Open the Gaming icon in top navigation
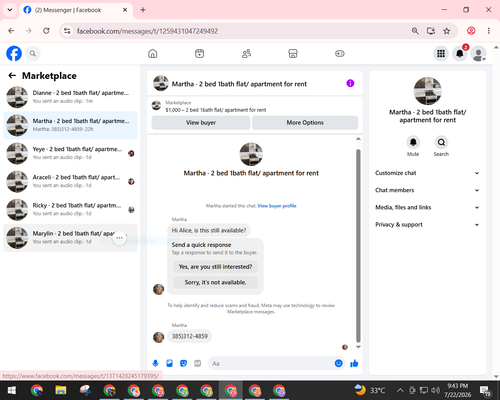500x400 pixels. coord(340,53)
